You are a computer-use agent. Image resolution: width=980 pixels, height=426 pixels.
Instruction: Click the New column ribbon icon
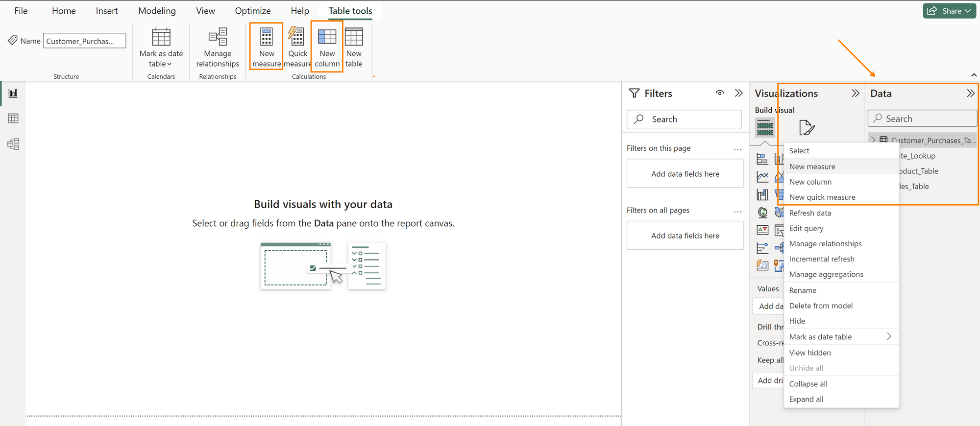[x=327, y=38]
